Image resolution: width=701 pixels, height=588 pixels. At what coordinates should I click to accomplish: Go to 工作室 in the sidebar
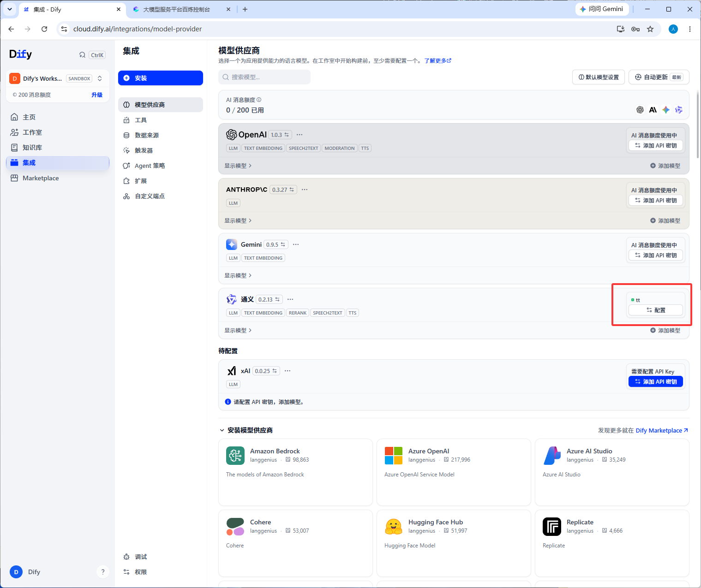[x=58, y=132]
